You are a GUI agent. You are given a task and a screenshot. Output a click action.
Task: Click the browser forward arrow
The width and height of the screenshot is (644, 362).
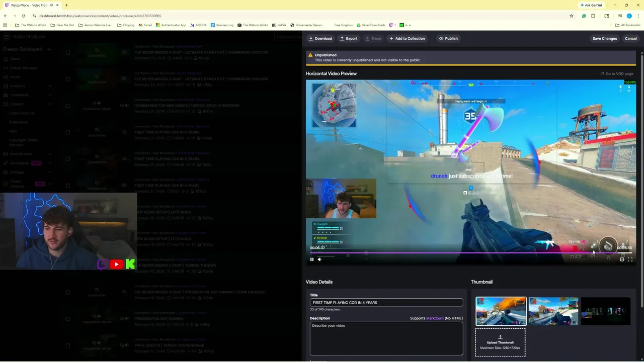coord(15,16)
